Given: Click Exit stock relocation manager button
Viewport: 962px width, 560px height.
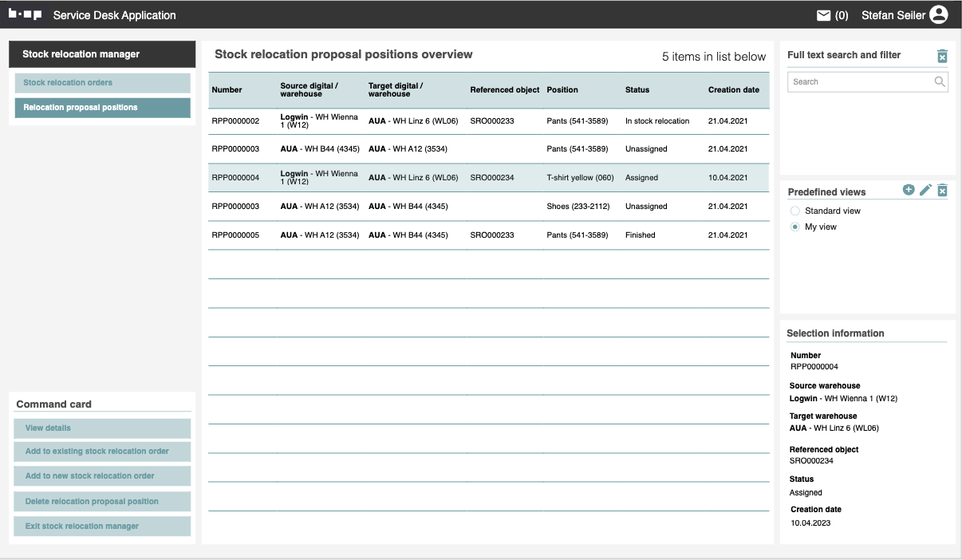Looking at the screenshot, I should [x=102, y=526].
